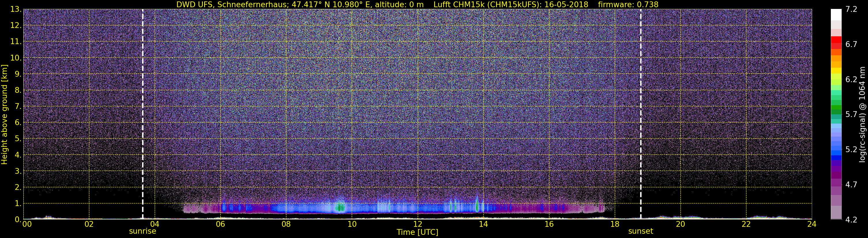Click the 16 tick label on the time axis

[549, 224]
